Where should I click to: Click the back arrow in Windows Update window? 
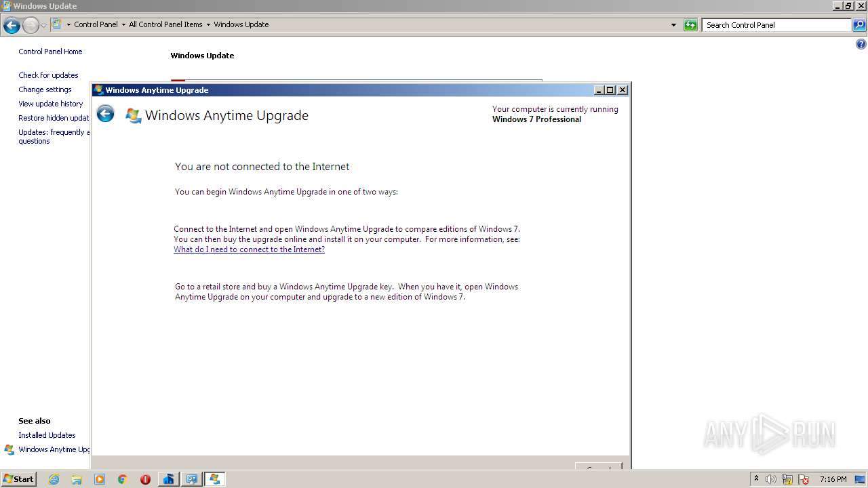coord(12,26)
